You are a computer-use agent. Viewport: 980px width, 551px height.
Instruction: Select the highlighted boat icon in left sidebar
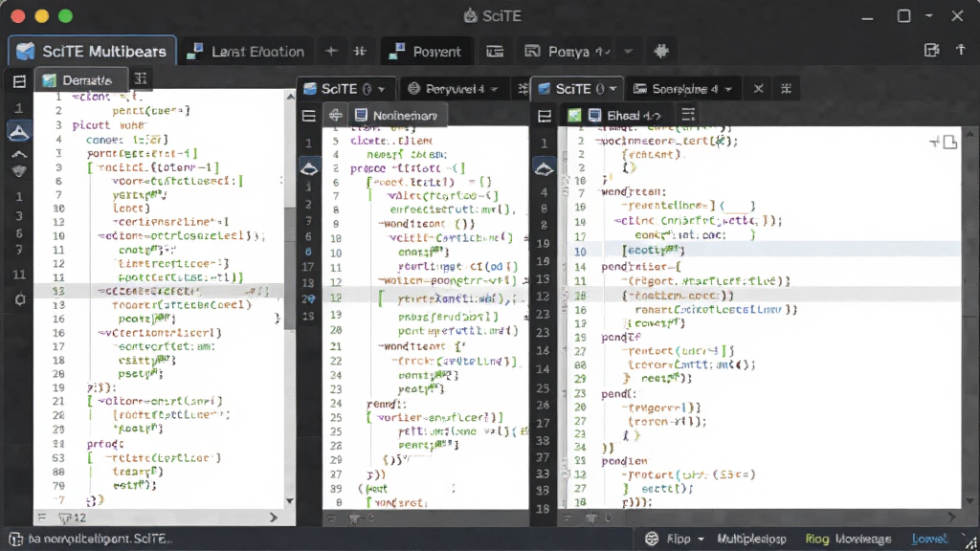coord(19,132)
